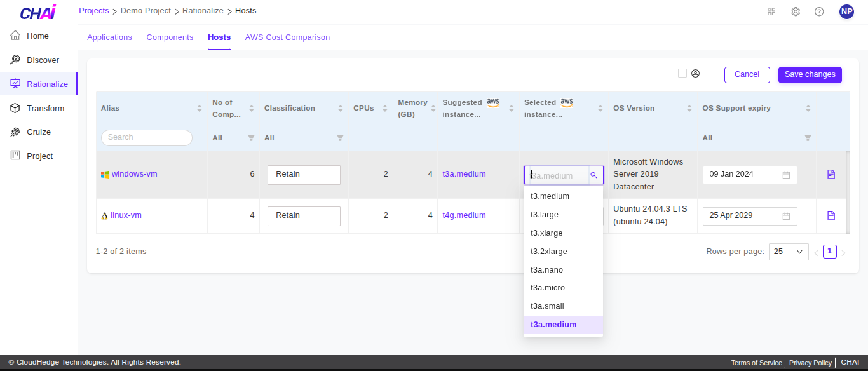
Task: Click the help question-mark icon
Action: 818,11
